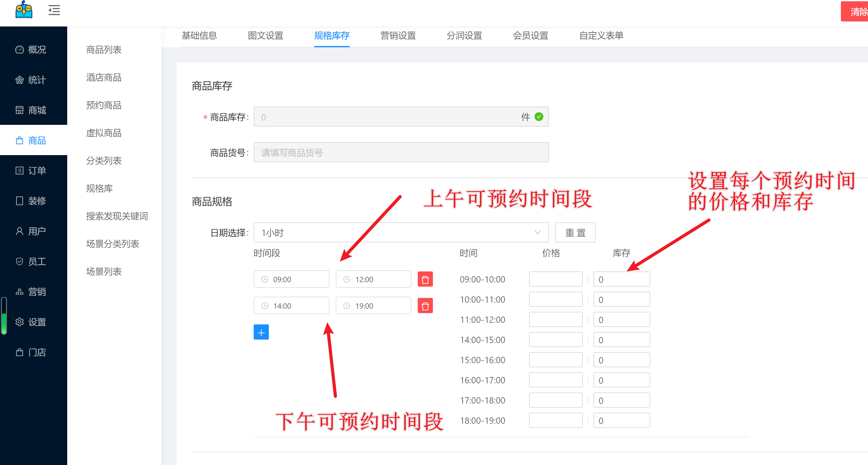The image size is (868, 465).
Task: Collapse the sidebar with the menu-fold icon
Action: [54, 10]
